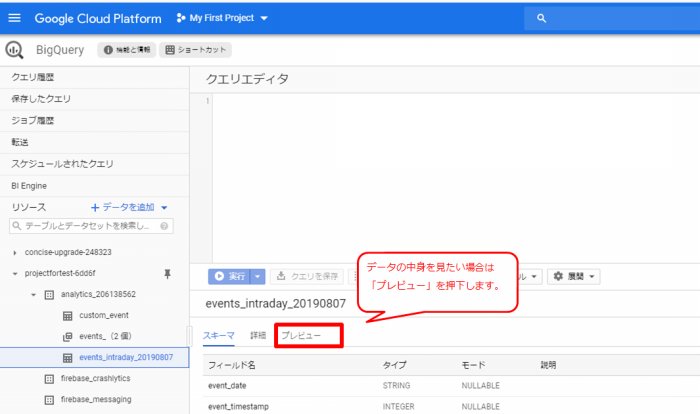The image size is (700, 414).
Task: Select the custom_event table
Action: coord(104,315)
